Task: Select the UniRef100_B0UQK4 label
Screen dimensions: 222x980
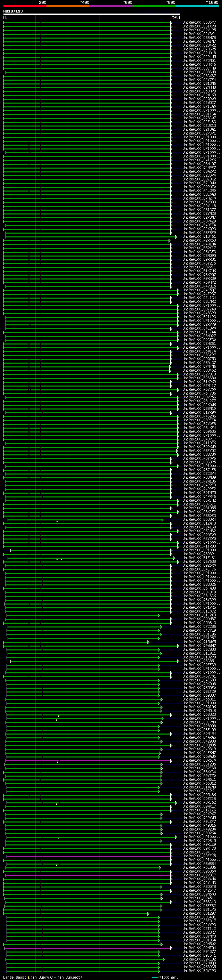Action: click(199, 519)
